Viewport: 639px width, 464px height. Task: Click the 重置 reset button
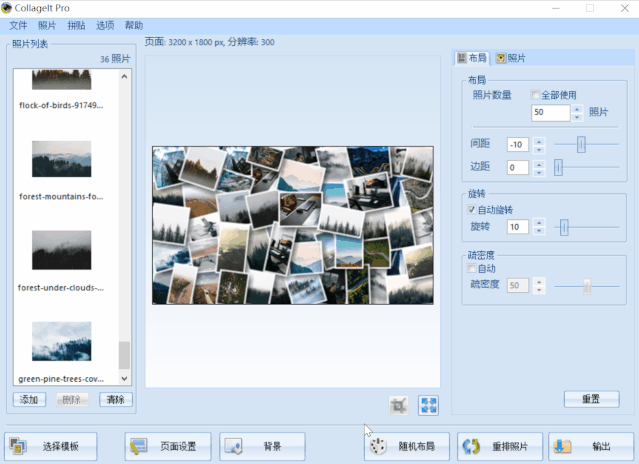[x=590, y=399]
